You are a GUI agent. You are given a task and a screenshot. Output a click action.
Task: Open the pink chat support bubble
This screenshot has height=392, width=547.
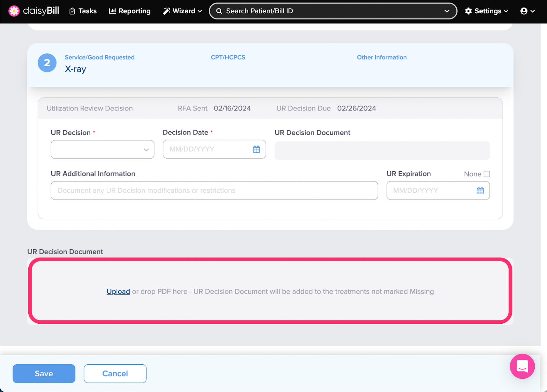(x=522, y=366)
